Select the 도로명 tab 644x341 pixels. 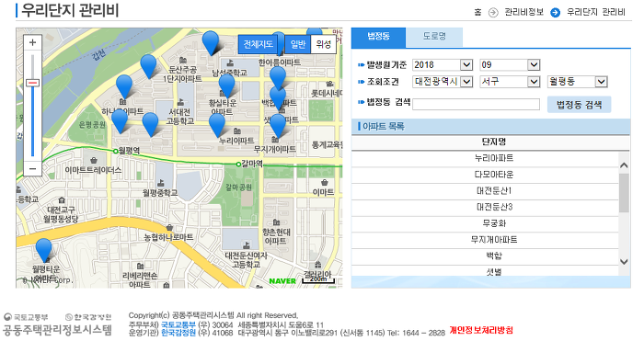(x=434, y=38)
